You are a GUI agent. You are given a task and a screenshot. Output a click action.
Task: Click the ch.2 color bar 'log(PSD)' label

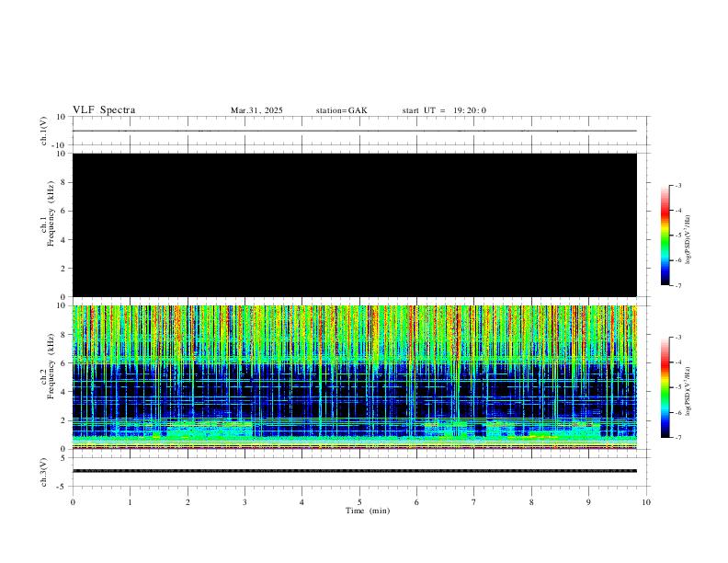pos(688,391)
